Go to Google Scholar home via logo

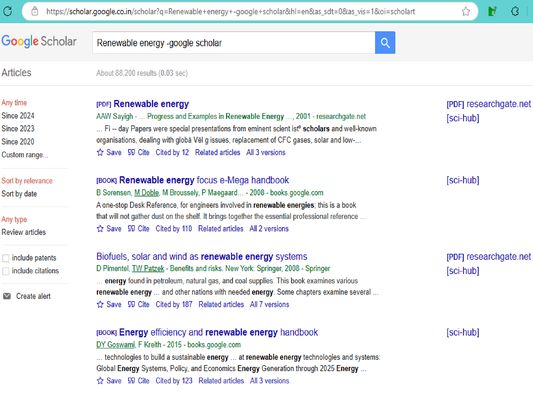[39, 41]
